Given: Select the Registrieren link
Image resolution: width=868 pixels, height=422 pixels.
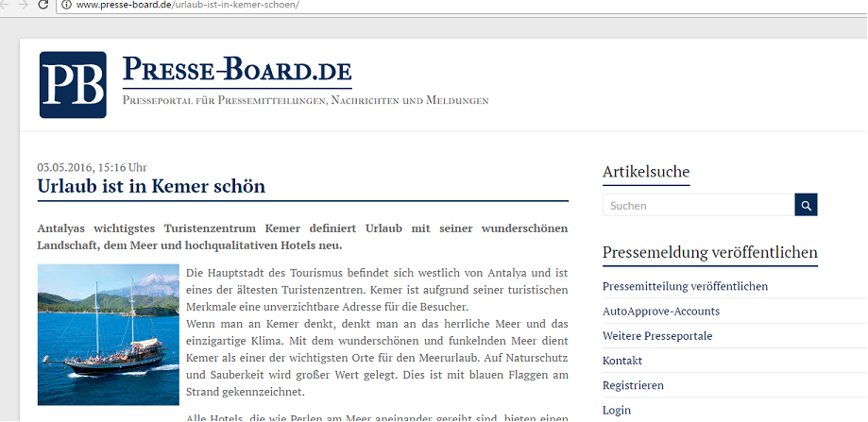Looking at the screenshot, I should tap(633, 385).
